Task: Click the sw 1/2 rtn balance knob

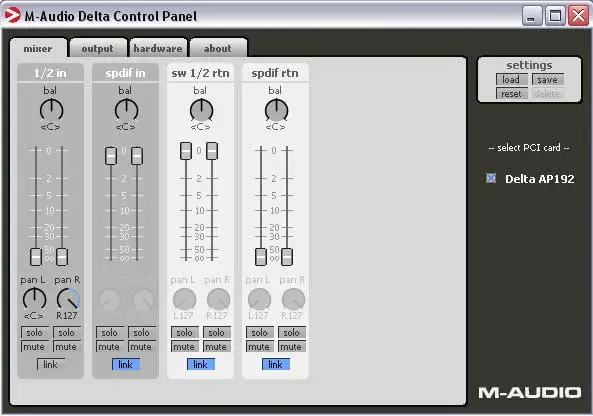Action: coord(201,110)
